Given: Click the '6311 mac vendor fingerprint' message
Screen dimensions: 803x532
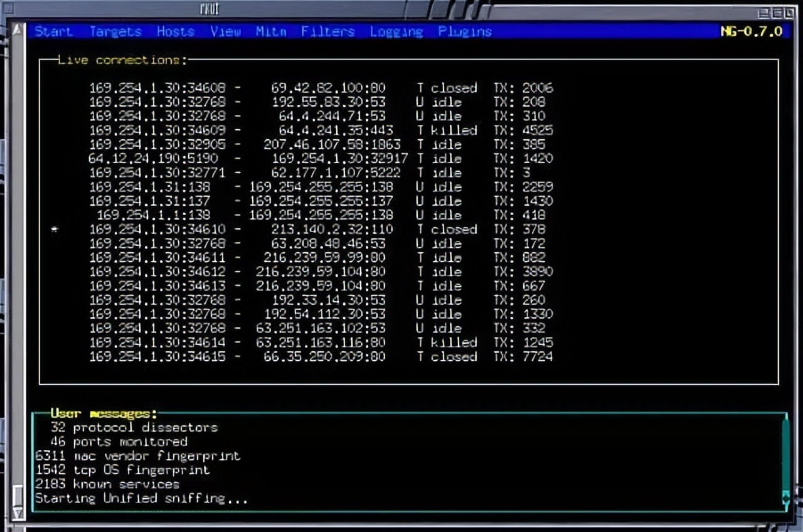Looking at the screenshot, I should click(138, 456).
